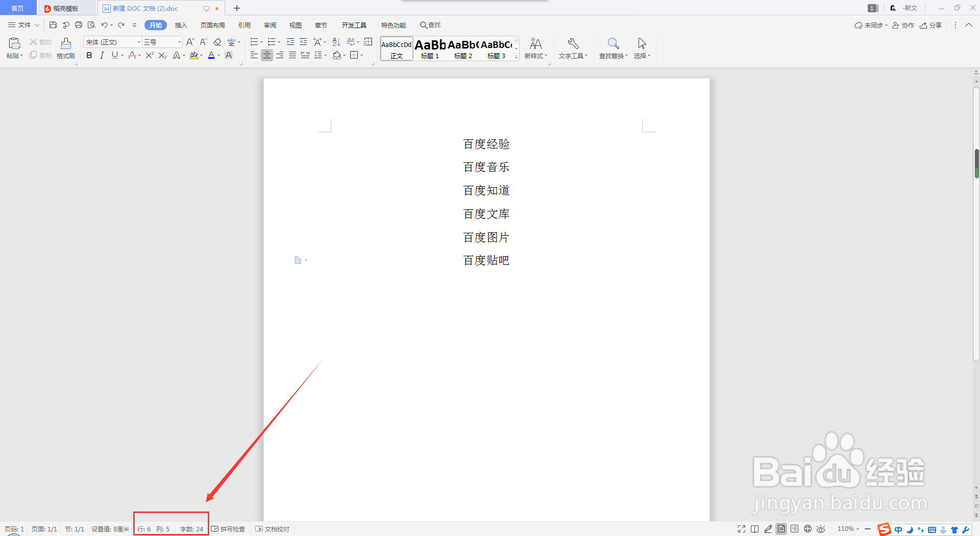Click the Sogou input method S icon
The height and width of the screenshot is (536, 980).
click(884, 529)
